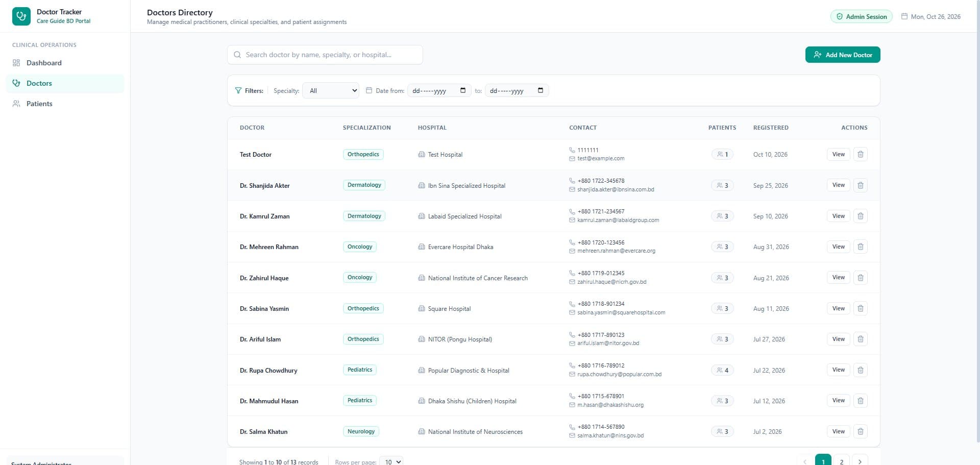Click patient count badge for Dr. Rupa Chowdhury

tap(722, 370)
